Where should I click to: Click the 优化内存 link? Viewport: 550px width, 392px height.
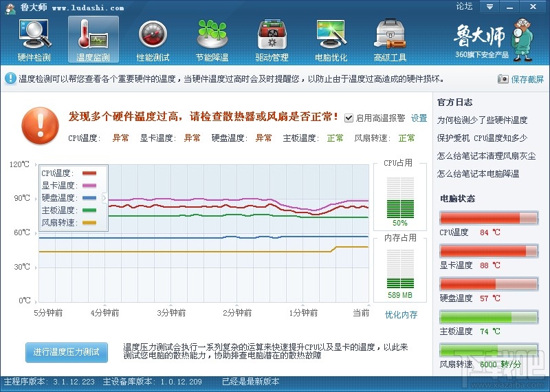tap(401, 314)
